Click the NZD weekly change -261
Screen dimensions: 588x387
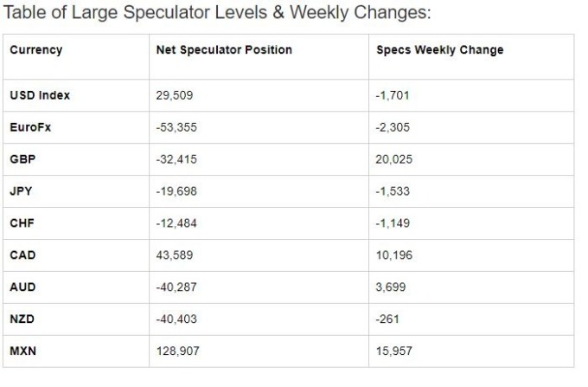pyautogui.click(x=387, y=319)
